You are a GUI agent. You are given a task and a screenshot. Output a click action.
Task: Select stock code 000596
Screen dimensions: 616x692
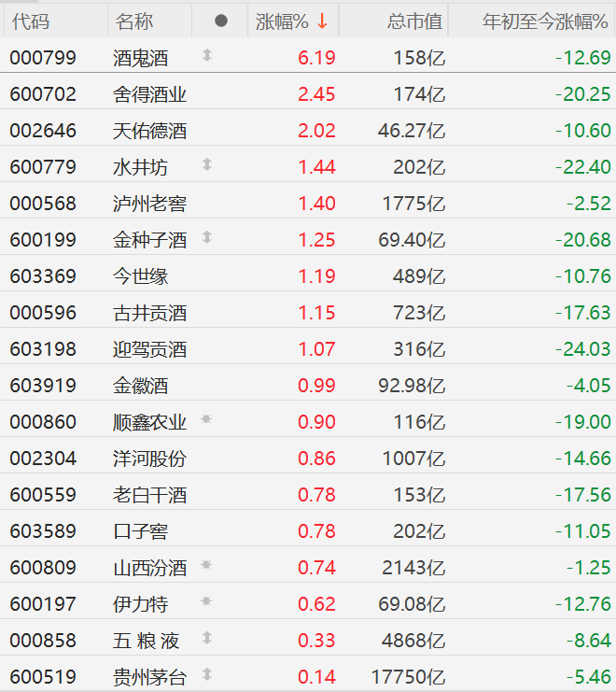click(x=43, y=313)
